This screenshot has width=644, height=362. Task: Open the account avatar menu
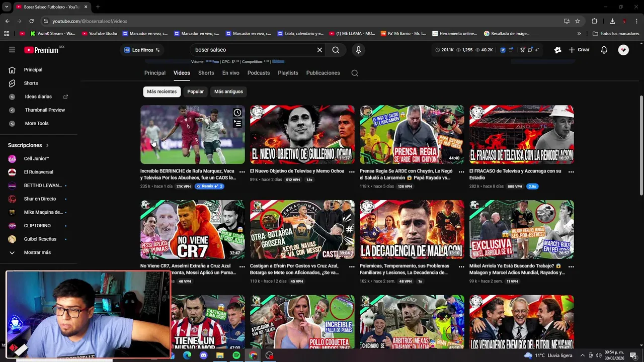coord(623,50)
